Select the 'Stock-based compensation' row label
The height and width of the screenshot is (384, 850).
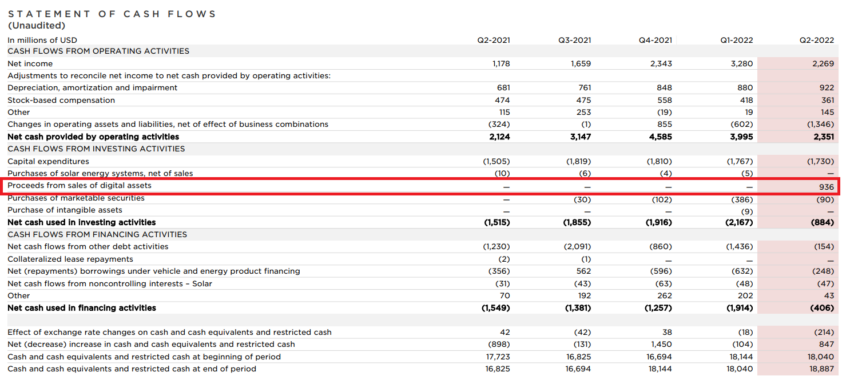pyautogui.click(x=61, y=100)
